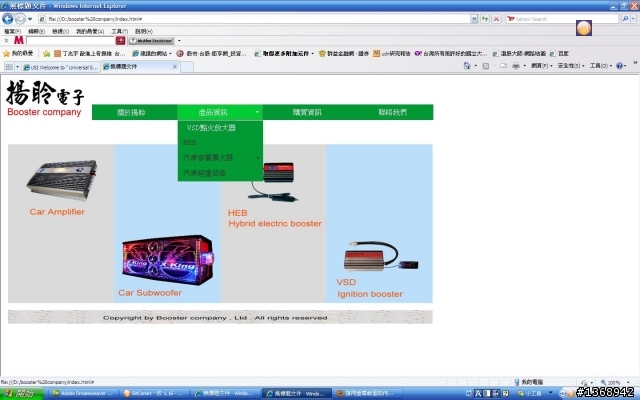Click the Booster company logo
The width and height of the screenshot is (640, 400).
(x=45, y=98)
